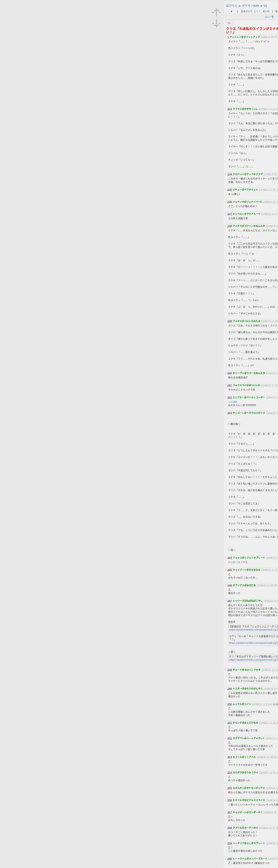Click the pixel up-arrow scroll icon
Screen dimensions: 278x868
pos(216,12)
